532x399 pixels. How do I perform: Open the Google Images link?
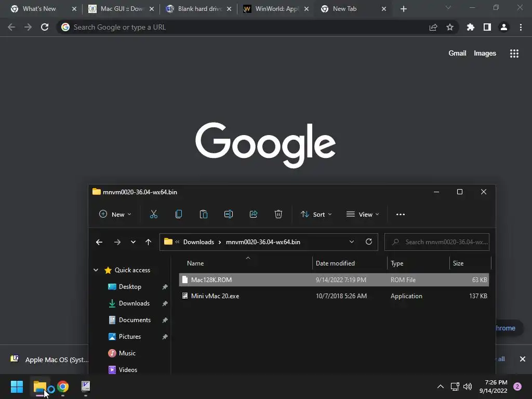pyautogui.click(x=485, y=54)
